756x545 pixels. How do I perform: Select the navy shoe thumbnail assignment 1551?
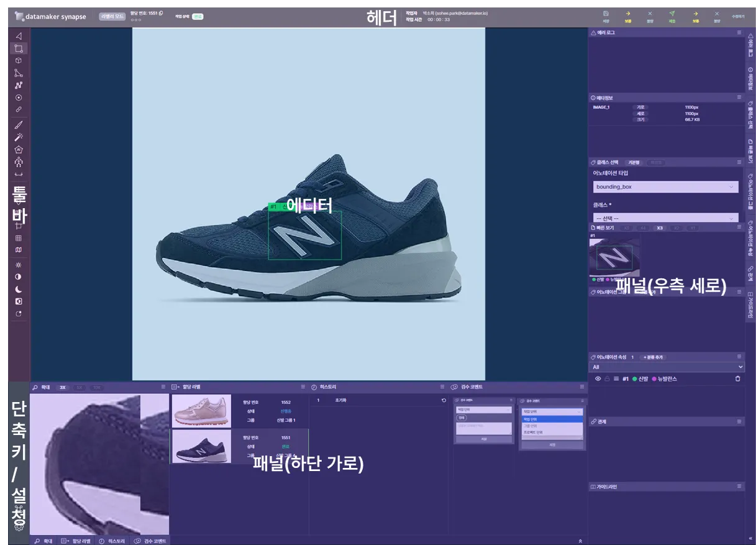point(201,446)
